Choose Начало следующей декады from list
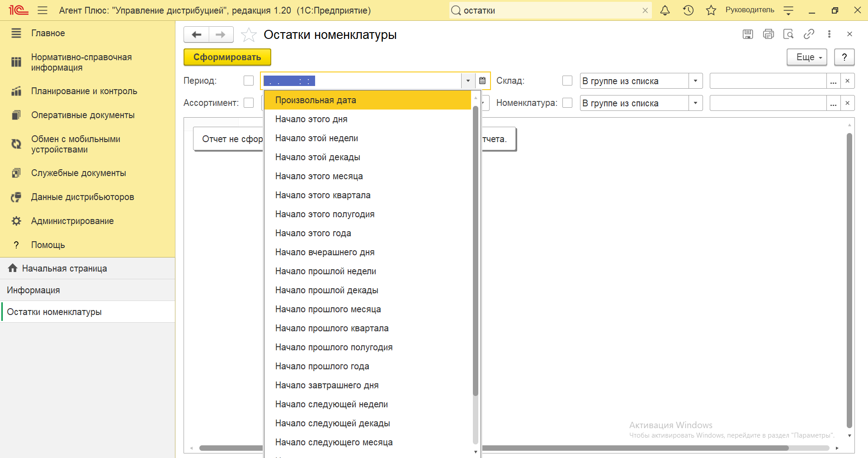Viewport: 868px width, 458px height. click(368, 423)
